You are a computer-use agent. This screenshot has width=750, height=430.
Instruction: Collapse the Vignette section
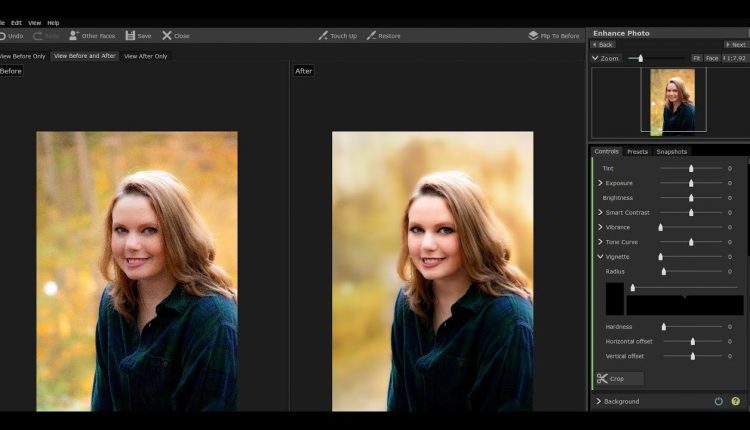tap(600, 257)
